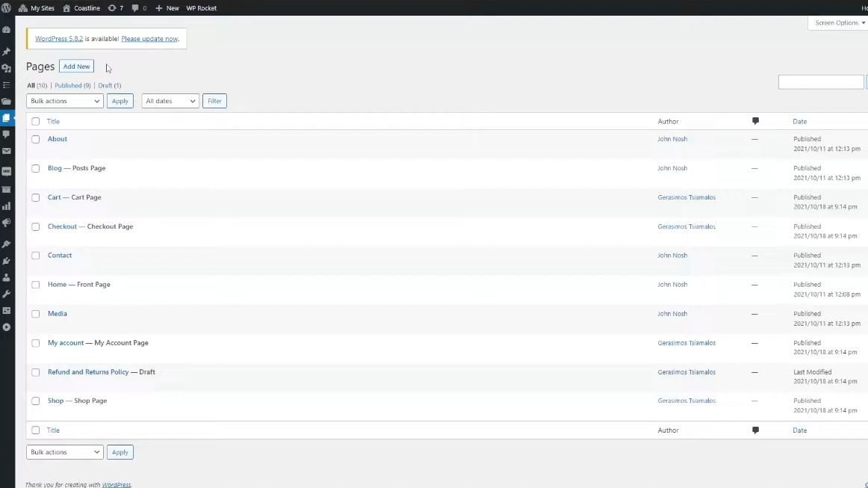Open Comments from the sidebar icon
Image resolution: width=868 pixels, height=488 pixels.
[7, 135]
